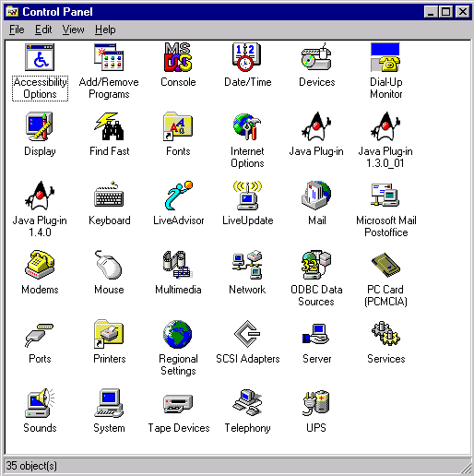The width and height of the screenshot is (474, 476).
Task: Open the File menu
Action: [x=17, y=30]
